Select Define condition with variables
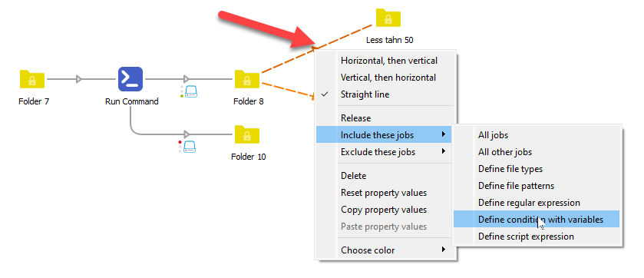This screenshot has height=278, width=644. tap(537, 220)
